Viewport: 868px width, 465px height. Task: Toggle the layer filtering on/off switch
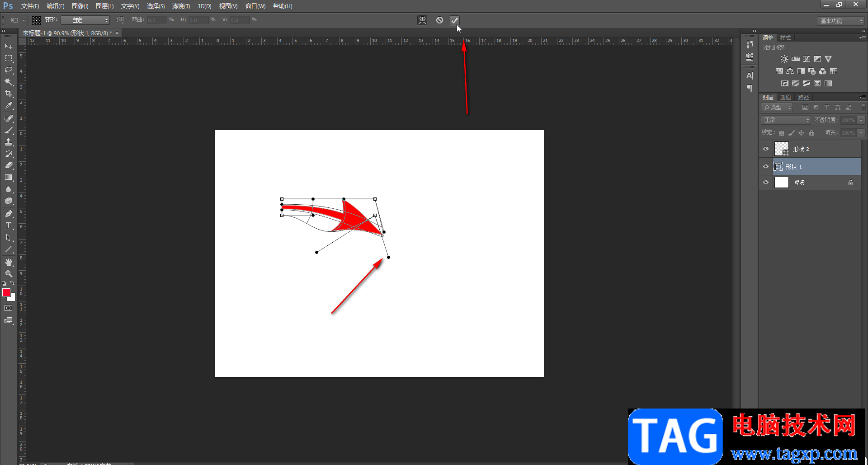(863, 107)
